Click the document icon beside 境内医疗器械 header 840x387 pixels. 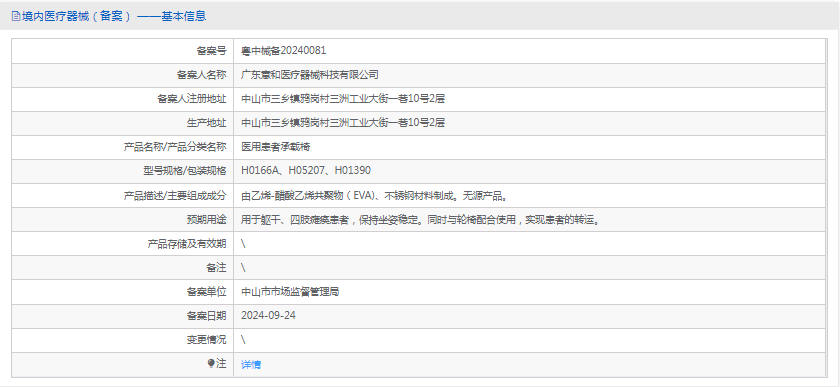(x=15, y=17)
